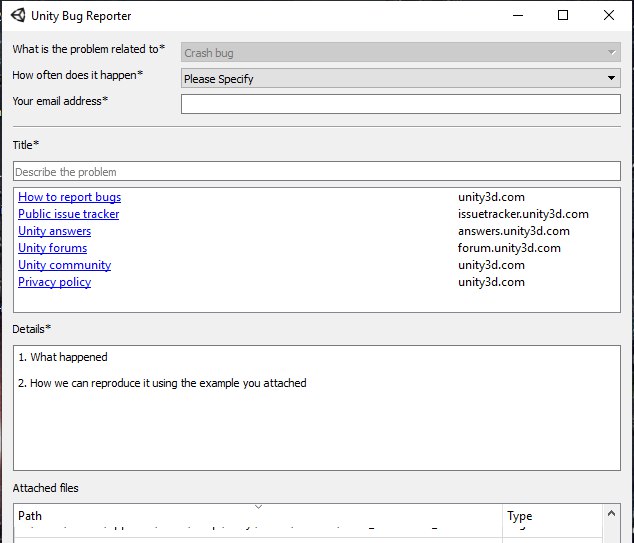Click '1. What happened' line in Details
The height and width of the screenshot is (543, 634).
[x=63, y=357]
